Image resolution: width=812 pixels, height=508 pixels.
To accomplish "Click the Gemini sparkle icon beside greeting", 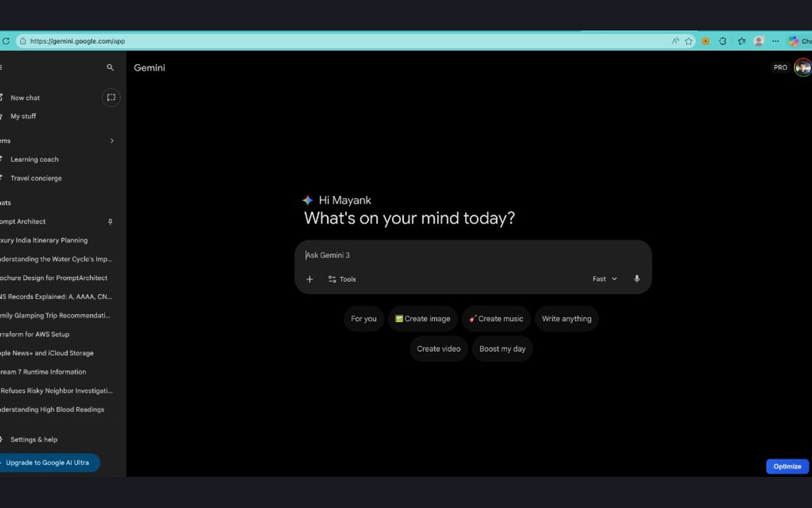I will 308,201.
